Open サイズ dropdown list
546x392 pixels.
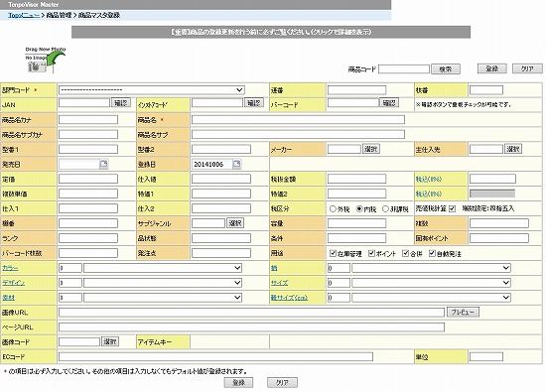pos(432,282)
